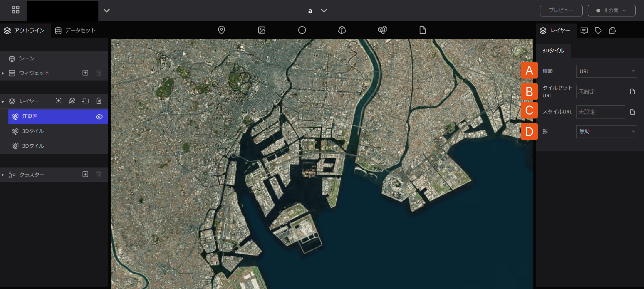The image size is (644, 289).
Task: Expand the クラスター section
Action: 3,175
